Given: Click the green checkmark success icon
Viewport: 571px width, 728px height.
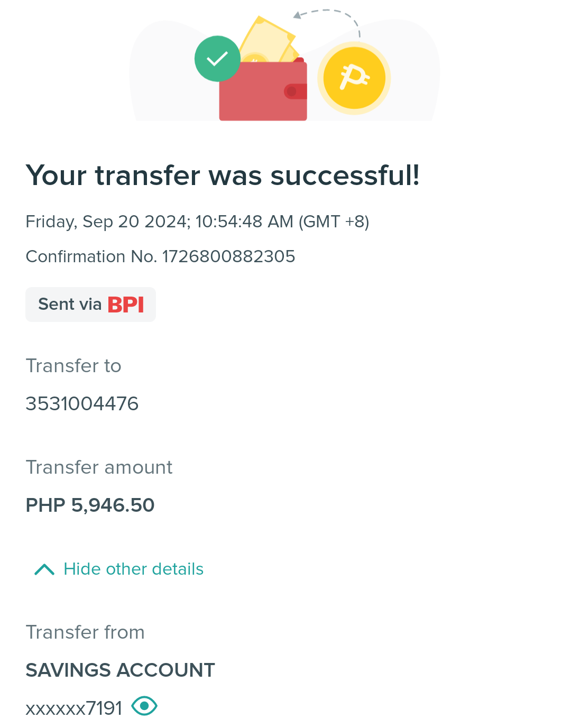Looking at the screenshot, I should click(x=217, y=59).
